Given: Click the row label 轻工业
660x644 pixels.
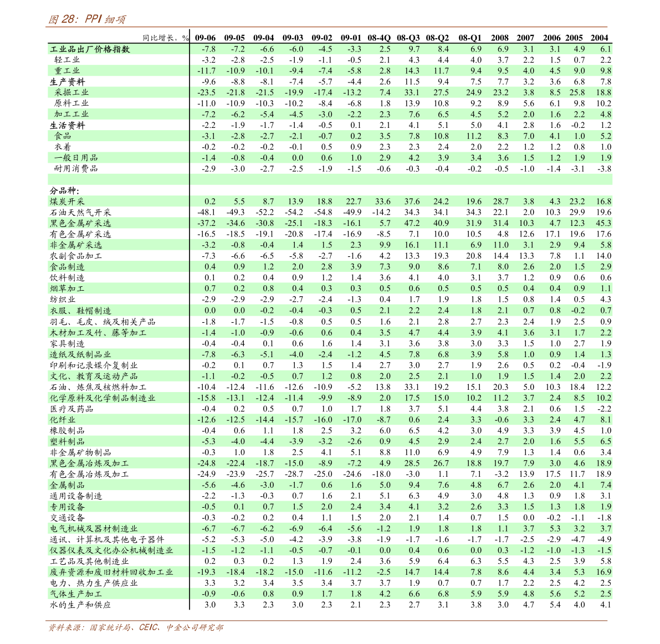Looking at the screenshot, I should (x=67, y=60).
